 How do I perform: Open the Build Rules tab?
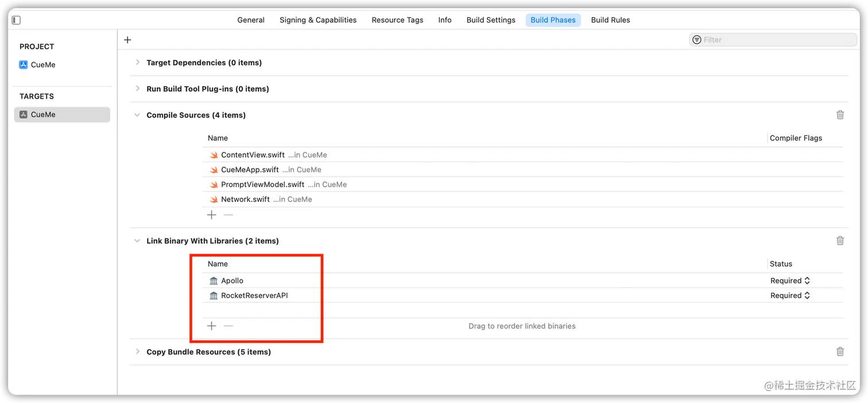(610, 20)
